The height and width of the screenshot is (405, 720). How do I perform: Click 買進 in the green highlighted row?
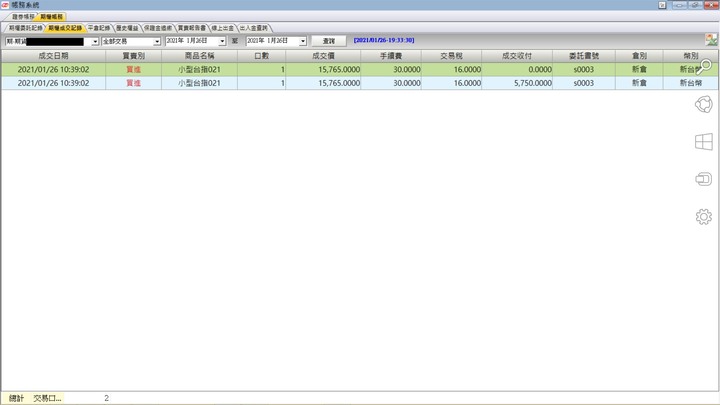(x=134, y=69)
